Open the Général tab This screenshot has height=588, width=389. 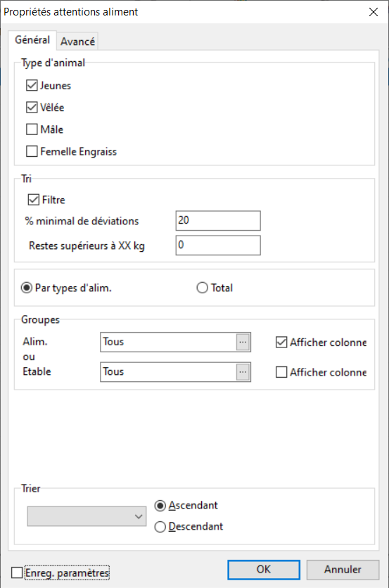[x=32, y=40]
